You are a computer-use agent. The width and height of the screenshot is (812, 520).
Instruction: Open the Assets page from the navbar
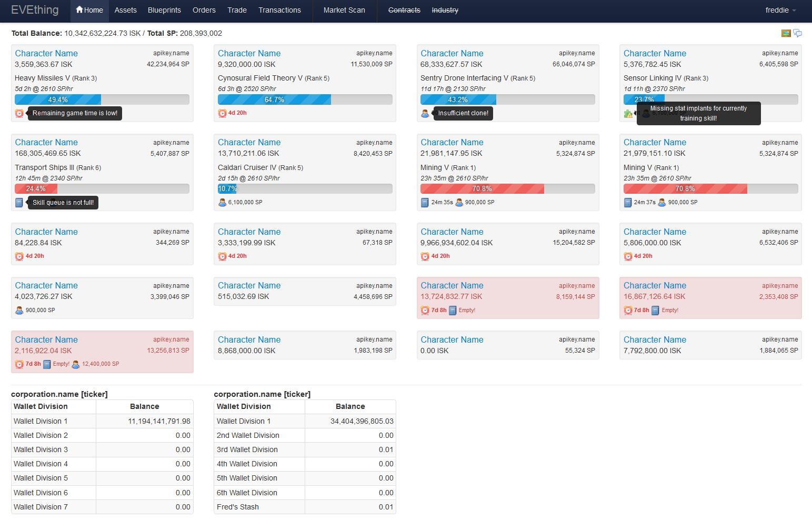tap(125, 10)
